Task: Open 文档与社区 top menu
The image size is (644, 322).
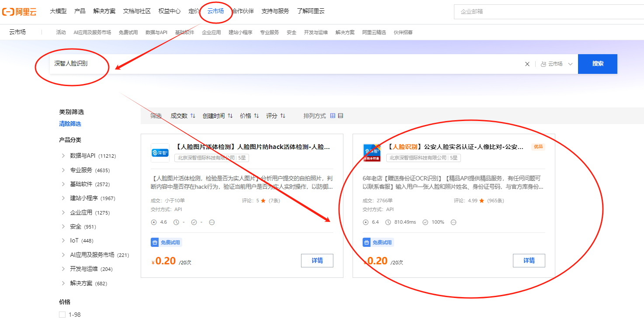Action: (x=137, y=11)
